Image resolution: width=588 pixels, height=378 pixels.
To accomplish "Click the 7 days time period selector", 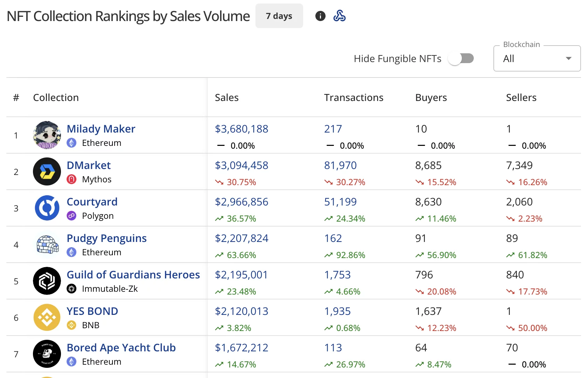I will pos(279,16).
